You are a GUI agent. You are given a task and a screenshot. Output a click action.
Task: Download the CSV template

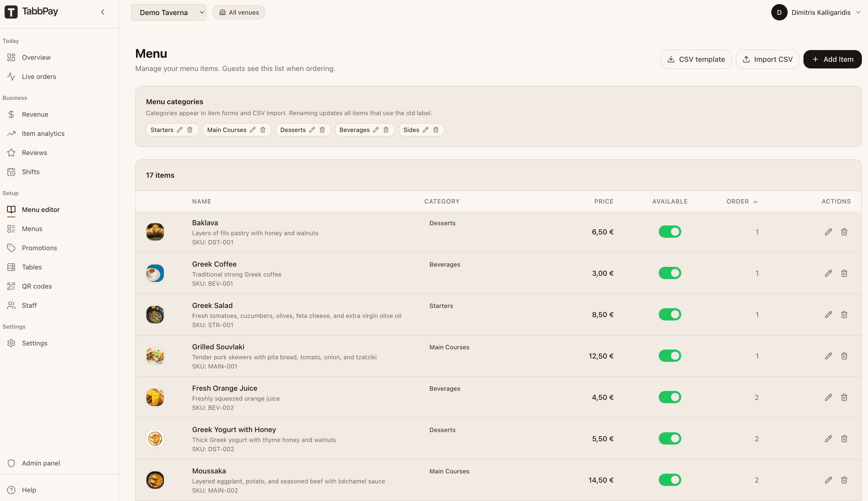(x=696, y=59)
